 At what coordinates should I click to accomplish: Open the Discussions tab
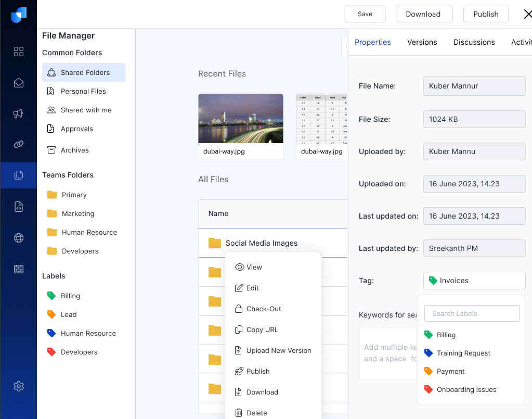pos(474,42)
